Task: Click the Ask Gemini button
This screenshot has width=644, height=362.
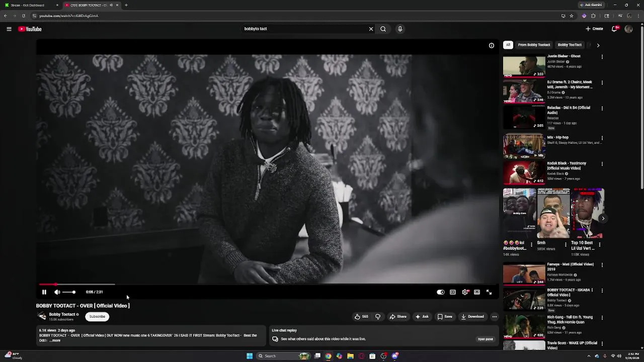Action: tap(592, 5)
